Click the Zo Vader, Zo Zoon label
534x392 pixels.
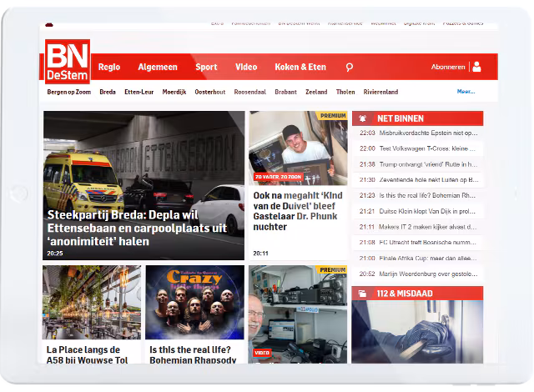pyautogui.click(x=278, y=178)
